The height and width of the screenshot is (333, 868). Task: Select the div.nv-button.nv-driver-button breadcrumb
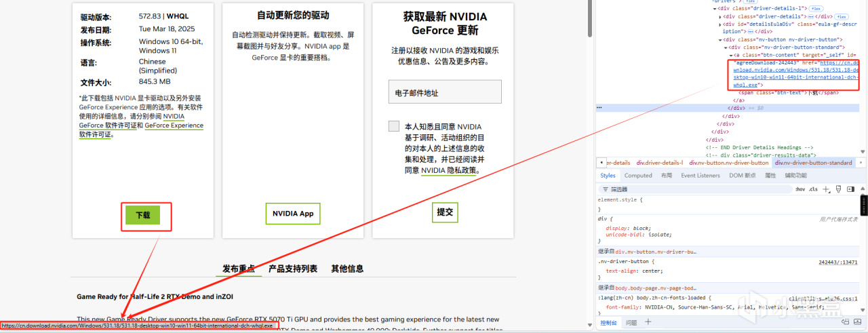[729, 163]
